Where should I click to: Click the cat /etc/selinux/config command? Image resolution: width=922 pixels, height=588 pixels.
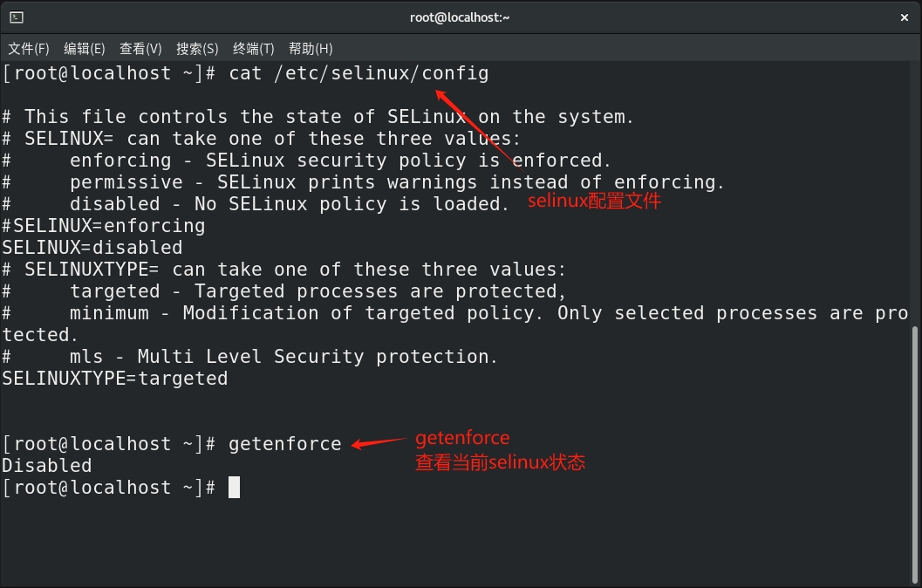pos(359,73)
